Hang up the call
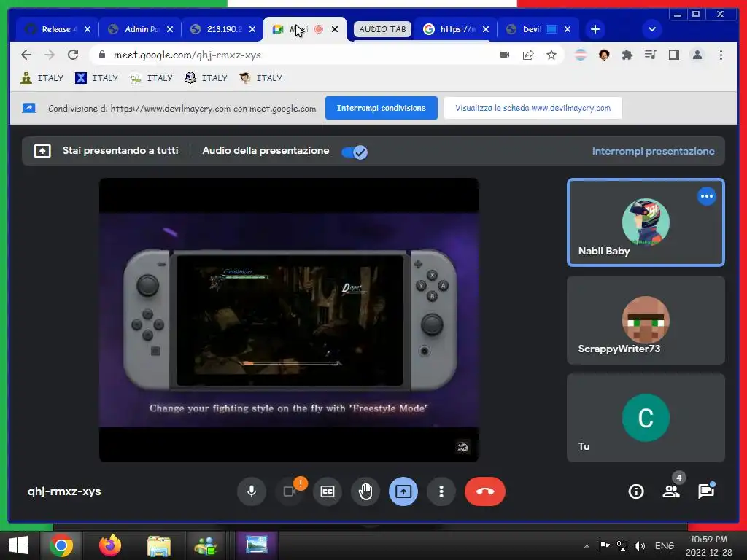Screen dimensions: 747x560 pos(485,491)
